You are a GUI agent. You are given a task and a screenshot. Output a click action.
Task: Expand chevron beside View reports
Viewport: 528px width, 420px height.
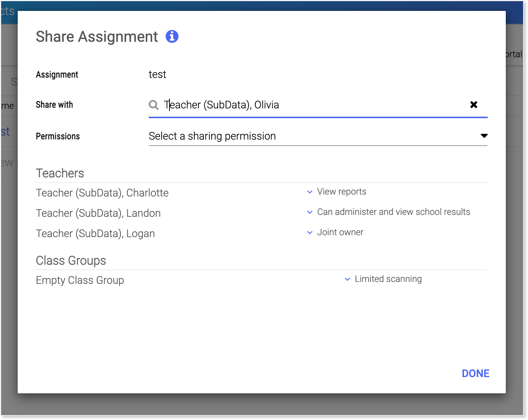(x=310, y=192)
